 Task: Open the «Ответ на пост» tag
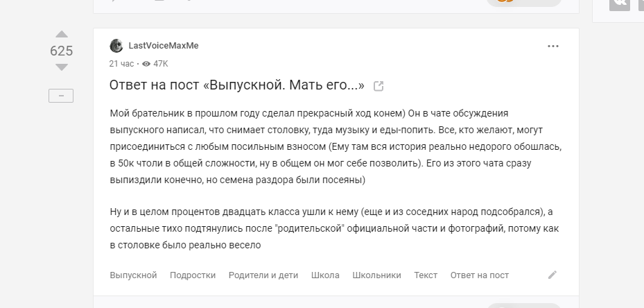click(480, 275)
